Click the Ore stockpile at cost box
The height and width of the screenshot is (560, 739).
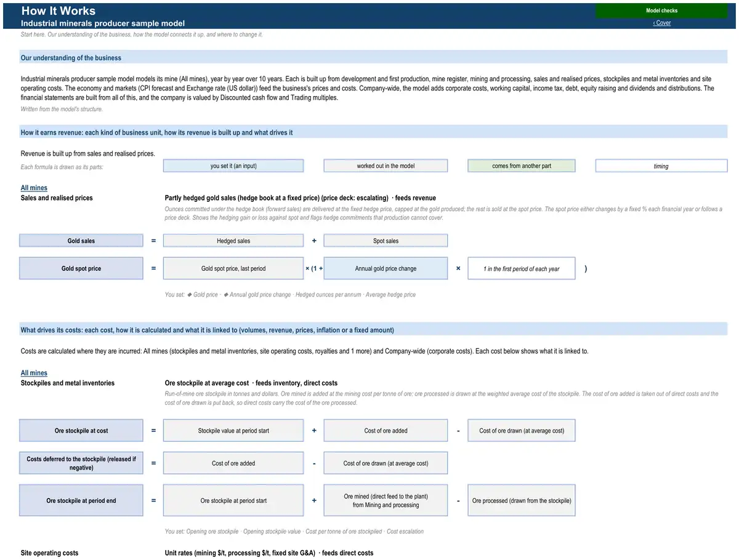click(81, 431)
